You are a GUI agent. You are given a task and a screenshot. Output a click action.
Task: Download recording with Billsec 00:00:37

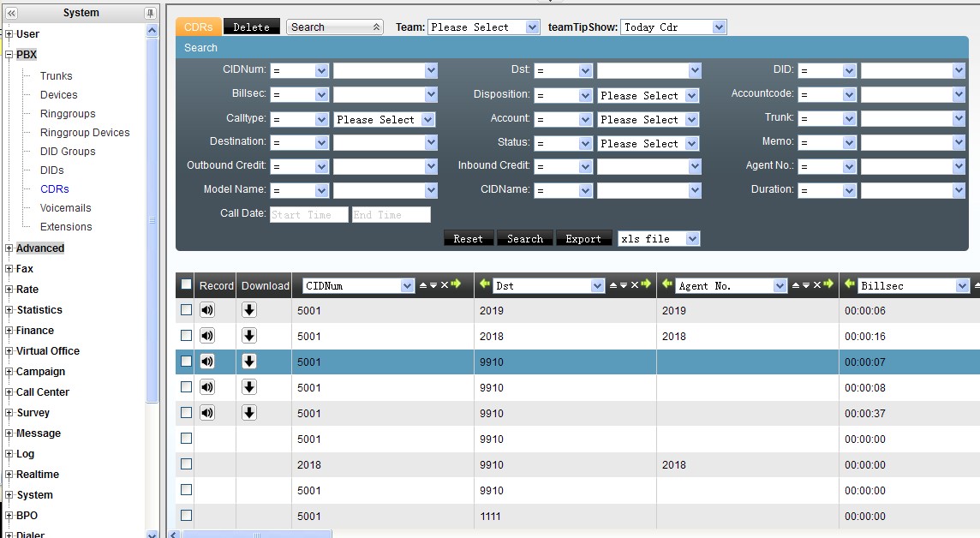click(249, 413)
